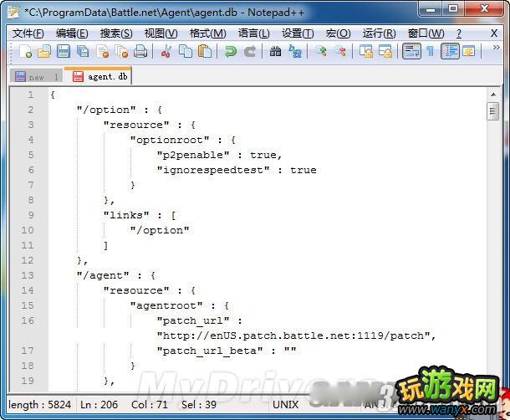The width and height of the screenshot is (510, 420).
Task: Click the "/agent" key on line 13
Action: (x=103, y=275)
